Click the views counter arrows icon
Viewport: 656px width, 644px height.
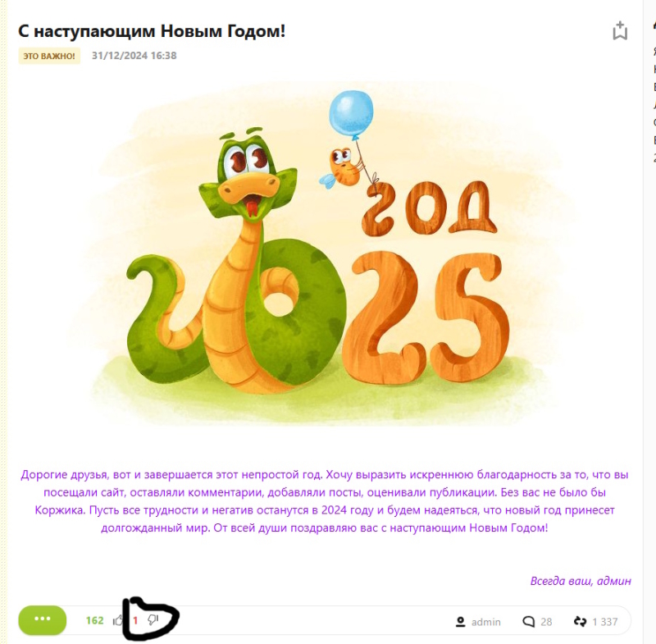coord(581,622)
